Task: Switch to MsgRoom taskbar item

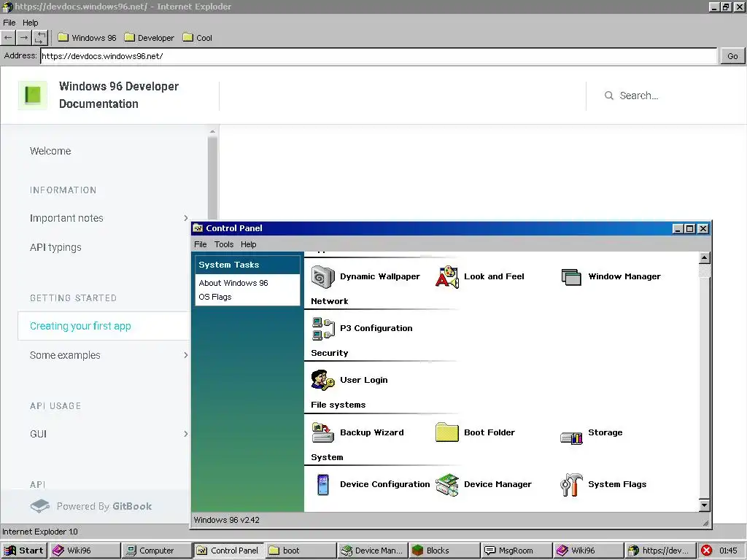Action: click(516, 551)
